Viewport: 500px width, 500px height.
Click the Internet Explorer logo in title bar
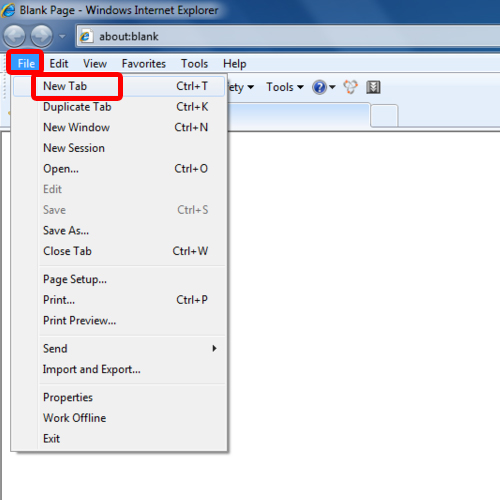[x=8, y=10]
